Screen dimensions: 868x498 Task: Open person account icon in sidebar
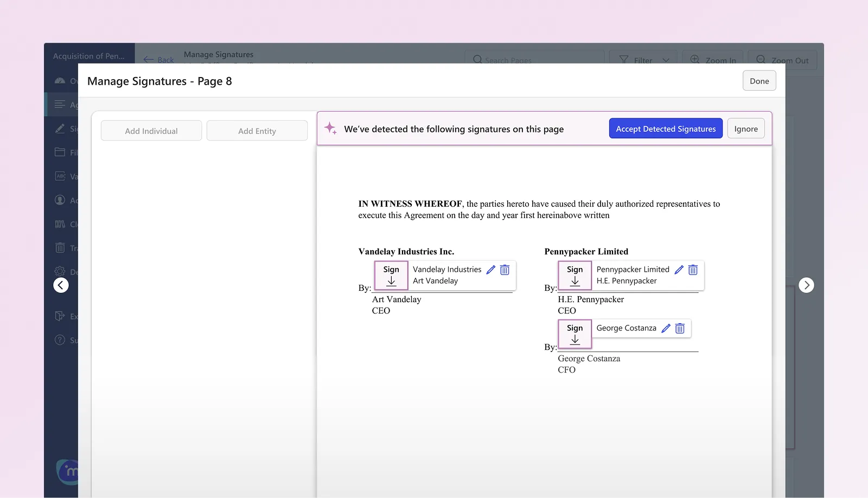coord(60,200)
